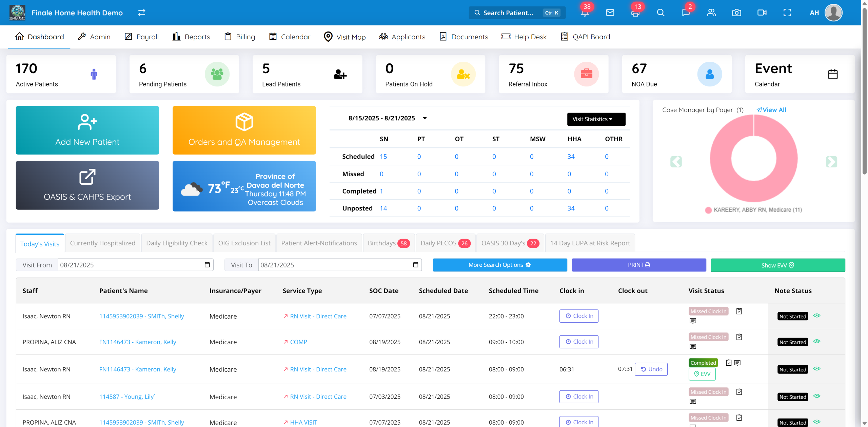
Task: Start video call using camcorder icon
Action: point(762,13)
